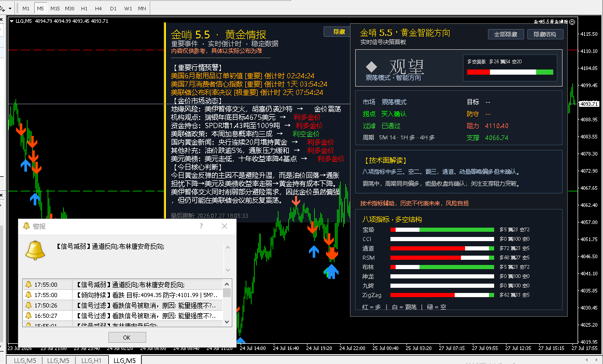Viewport: 603px width, 364px height.
Task: Click the alert list scrollbar thumb
Action: point(227,292)
